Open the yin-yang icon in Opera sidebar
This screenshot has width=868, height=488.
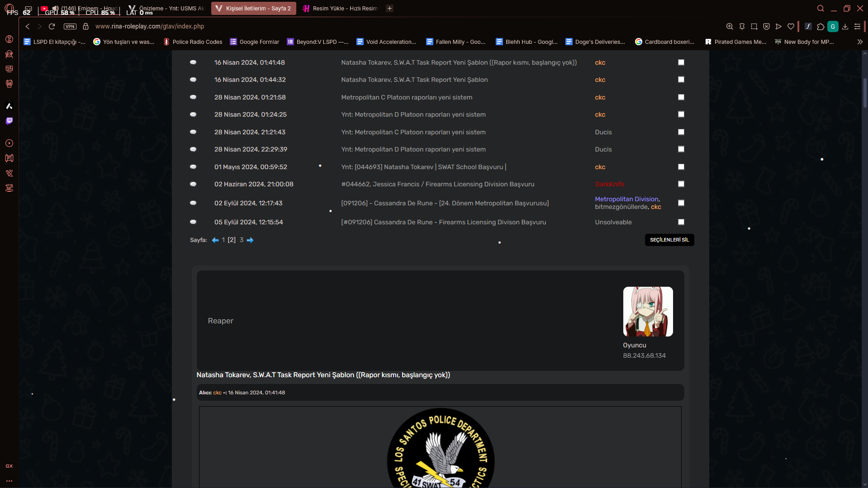(x=9, y=39)
